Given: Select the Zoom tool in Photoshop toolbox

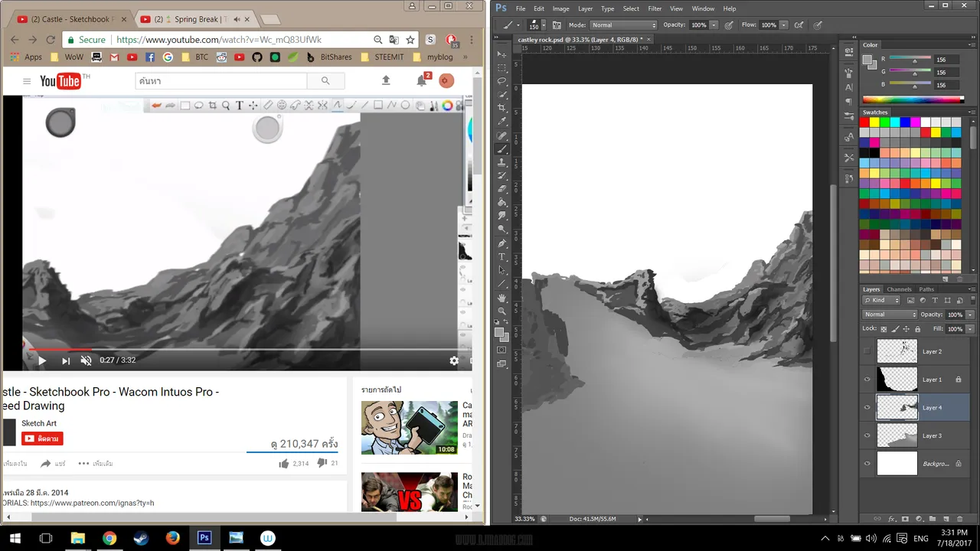Looking at the screenshot, I should coord(502,311).
